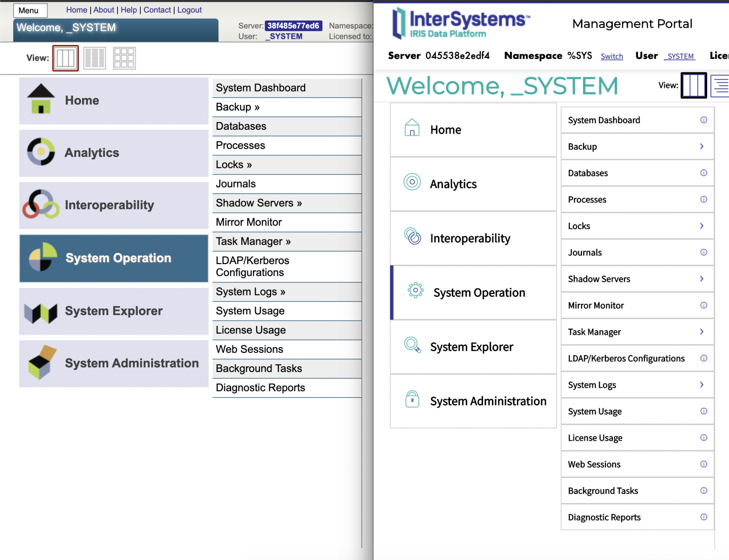Click new portal System Operation gear icon

pos(415,290)
